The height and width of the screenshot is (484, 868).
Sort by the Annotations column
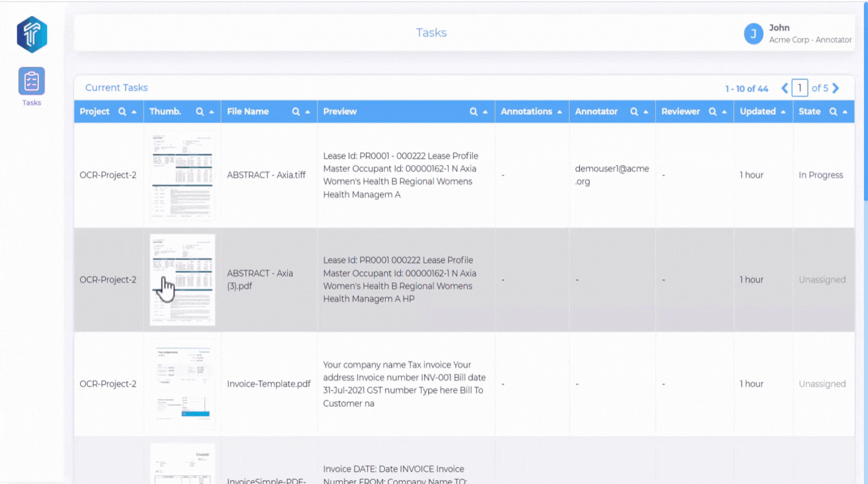(x=560, y=112)
